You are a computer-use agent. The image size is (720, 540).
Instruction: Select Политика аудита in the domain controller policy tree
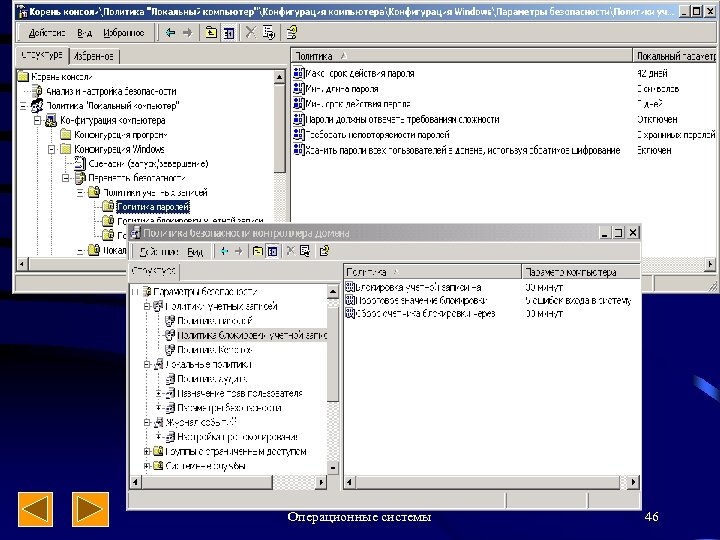click(x=212, y=379)
